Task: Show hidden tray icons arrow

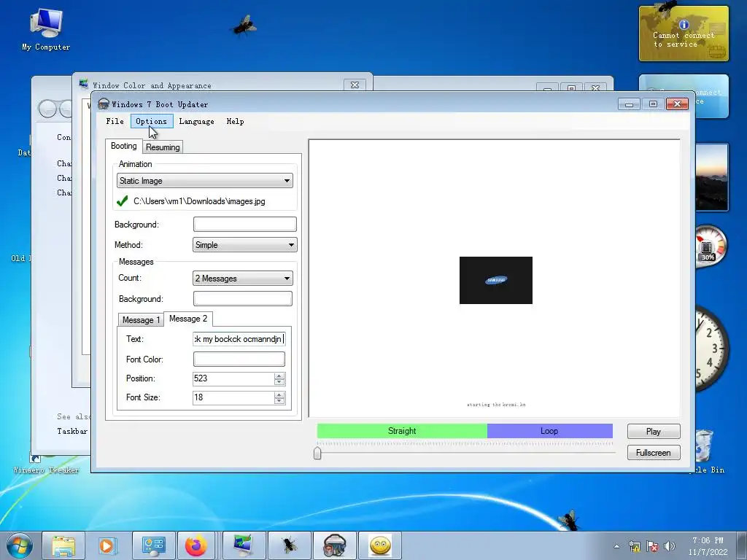Action: [x=616, y=546]
